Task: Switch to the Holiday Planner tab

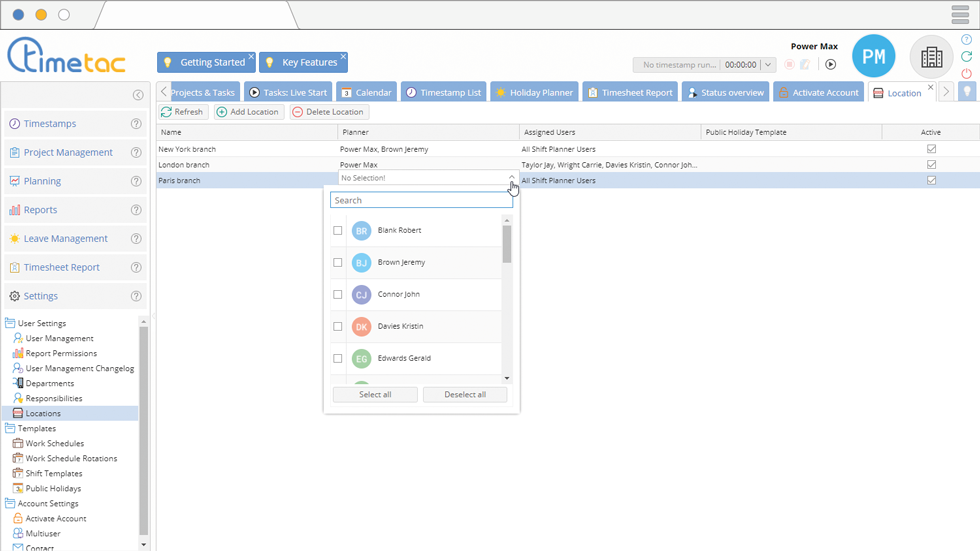Action: pos(533,92)
